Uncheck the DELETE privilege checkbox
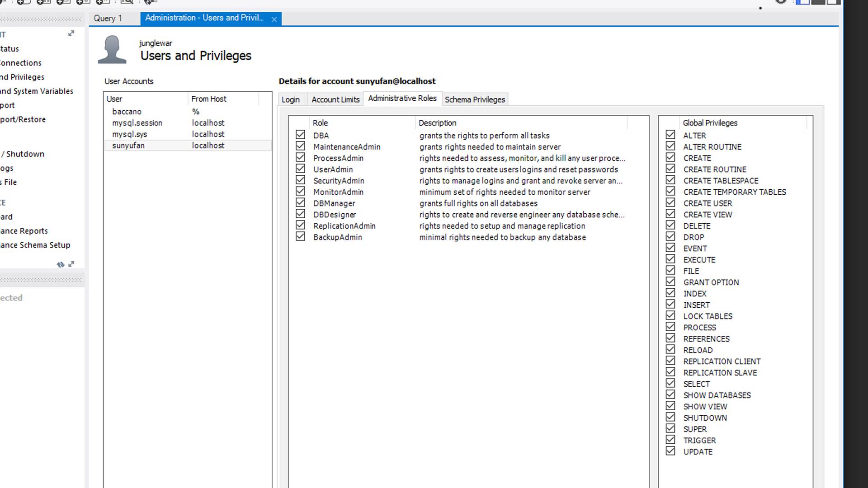The image size is (868, 488). pos(670,225)
